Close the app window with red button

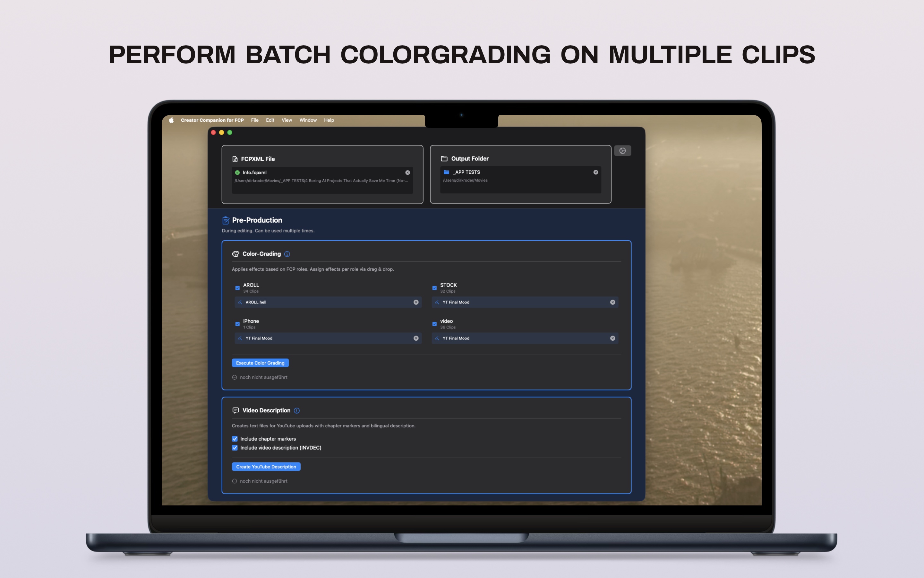point(213,132)
